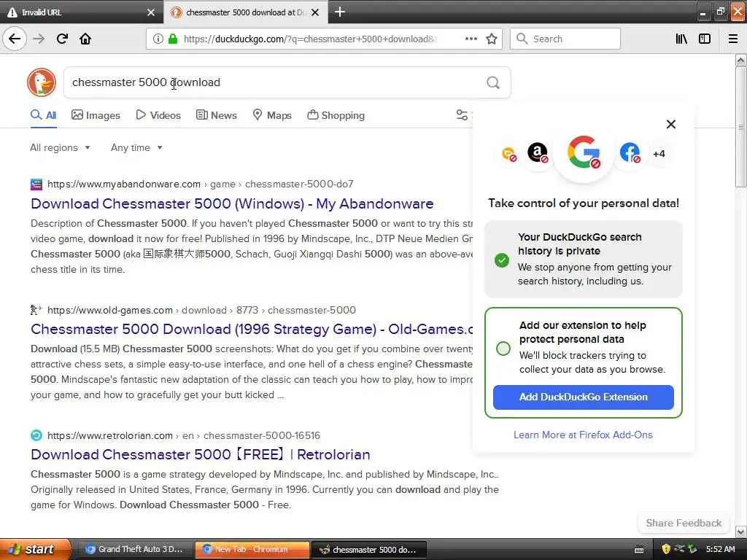The image size is (747, 560).
Task: Click the Share Feedback button
Action: [x=684, y=523]
